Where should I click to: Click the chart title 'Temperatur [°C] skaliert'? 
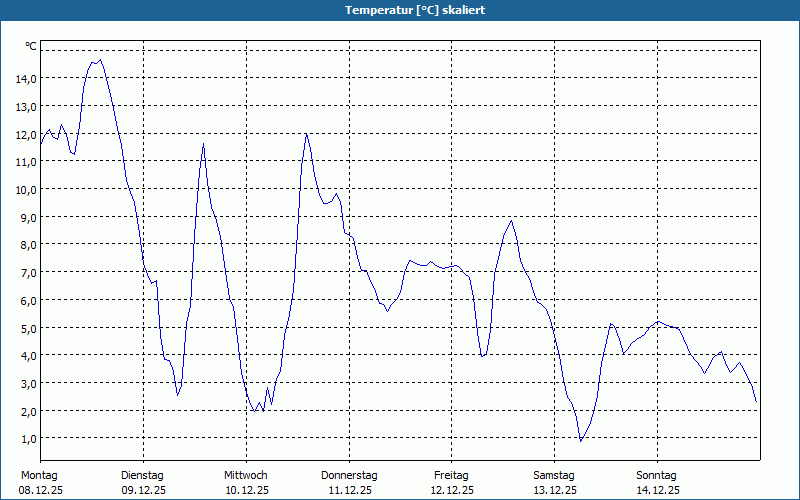click(x=415, y=10)
